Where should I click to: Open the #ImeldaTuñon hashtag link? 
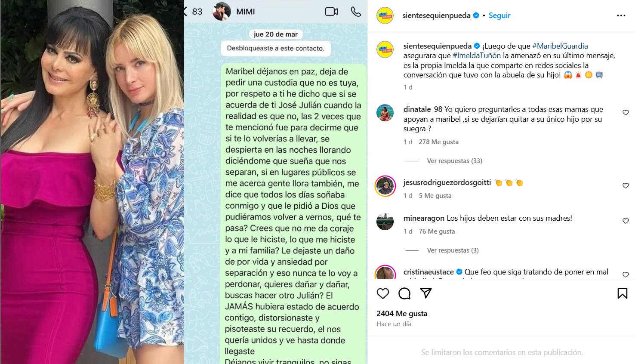pyautogui.click(x=477, y=56)
